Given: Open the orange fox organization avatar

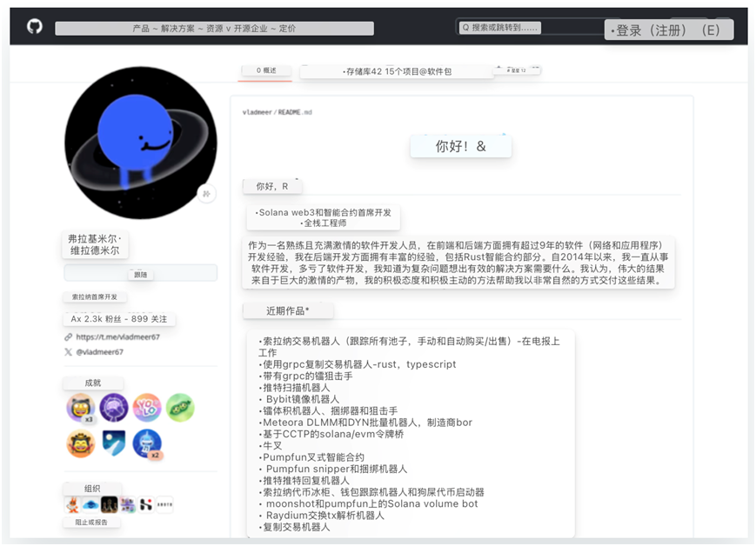Looking at the screenshot, I should (x=72, y=504).
